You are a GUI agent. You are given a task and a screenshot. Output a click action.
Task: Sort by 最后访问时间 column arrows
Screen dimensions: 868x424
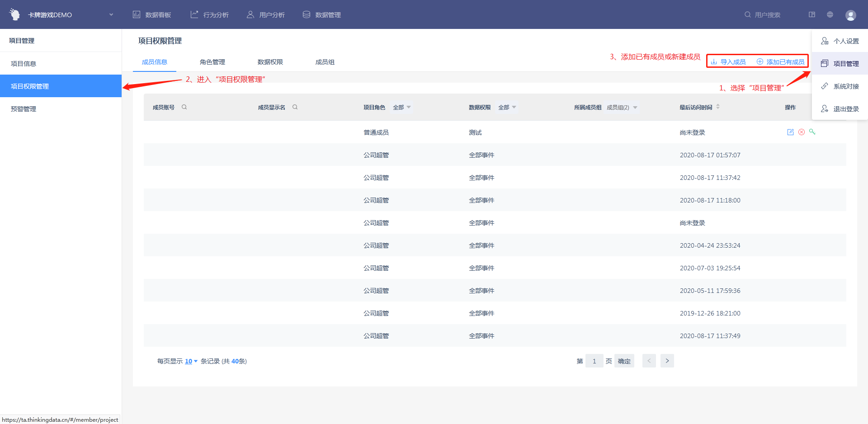coord(718,107)
